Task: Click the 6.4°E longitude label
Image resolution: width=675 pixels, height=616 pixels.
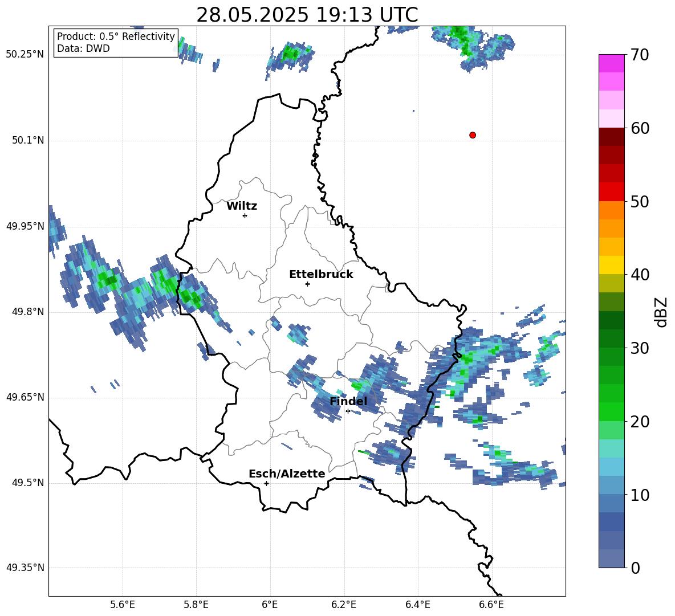Action: [417, 605]
